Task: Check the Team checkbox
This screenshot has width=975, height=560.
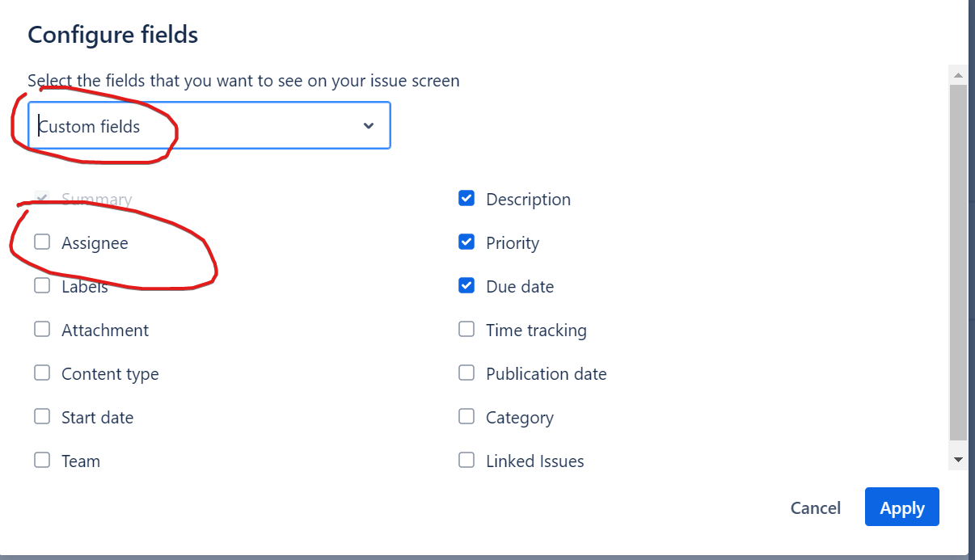Action: (41, 460)
